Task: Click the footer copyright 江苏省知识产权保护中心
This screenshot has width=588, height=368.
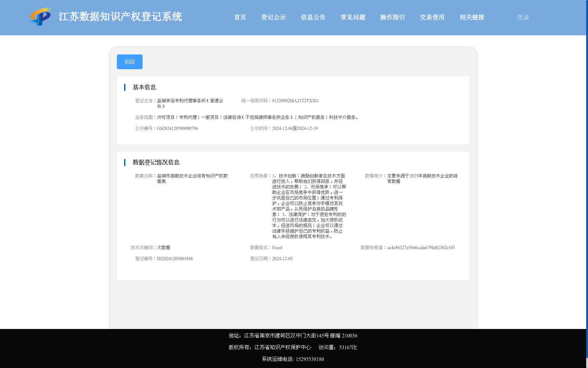Action: tap(270, 347)
